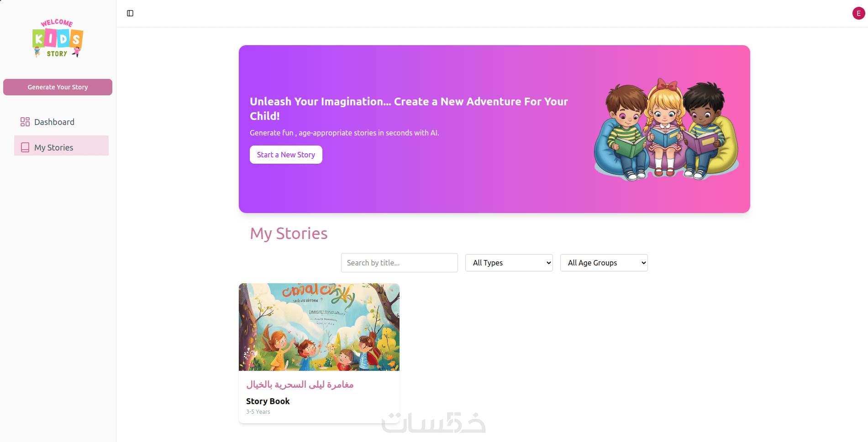Open the story cover thumbnail

click(x=319, y=327)
